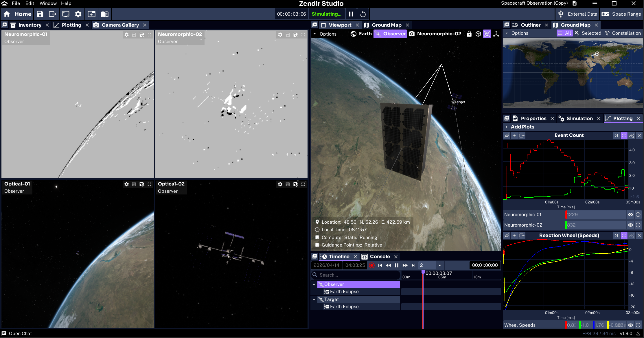The height and width of the screenshot is (338, 644).
Task: Open Chat from the status bar
Action: click(x=17, y=334)
